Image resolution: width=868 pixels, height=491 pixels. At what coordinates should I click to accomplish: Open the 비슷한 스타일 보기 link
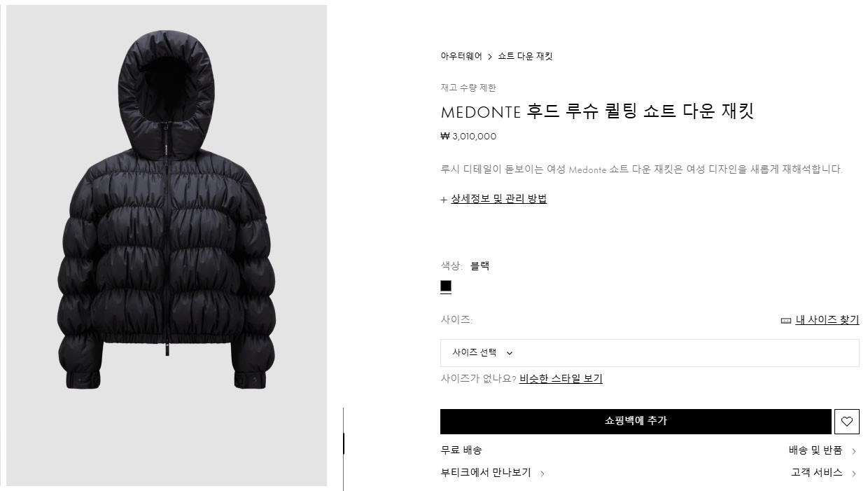click(x=561, y=379)
